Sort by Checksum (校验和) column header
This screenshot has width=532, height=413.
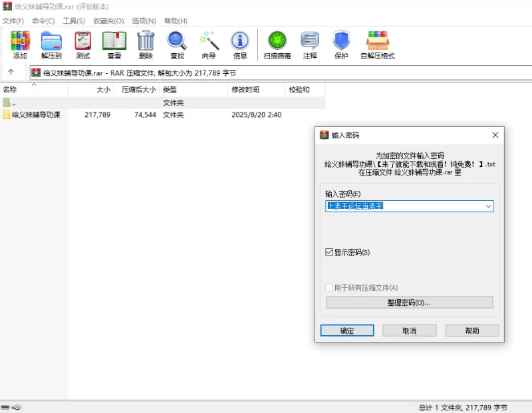[x=305, y=90]
